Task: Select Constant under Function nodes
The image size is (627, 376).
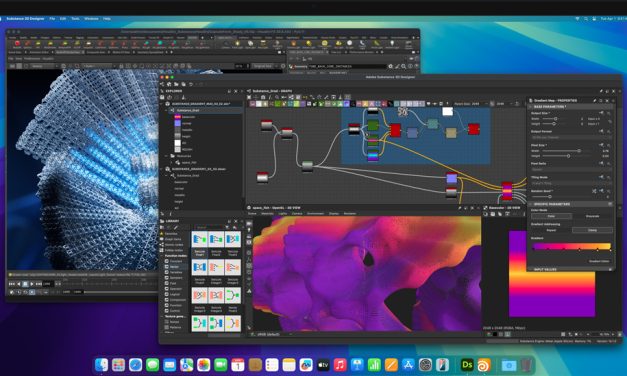Action: coord(176,261)
